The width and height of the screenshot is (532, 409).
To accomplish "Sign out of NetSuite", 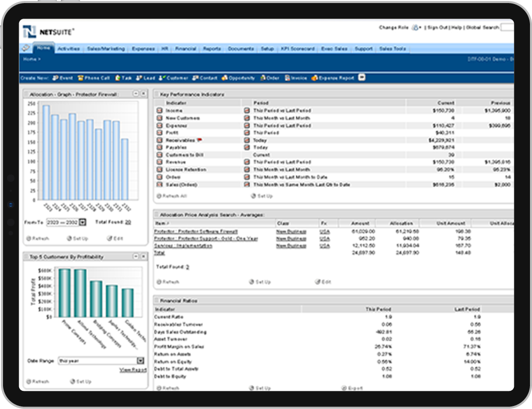I will [437, 28].
